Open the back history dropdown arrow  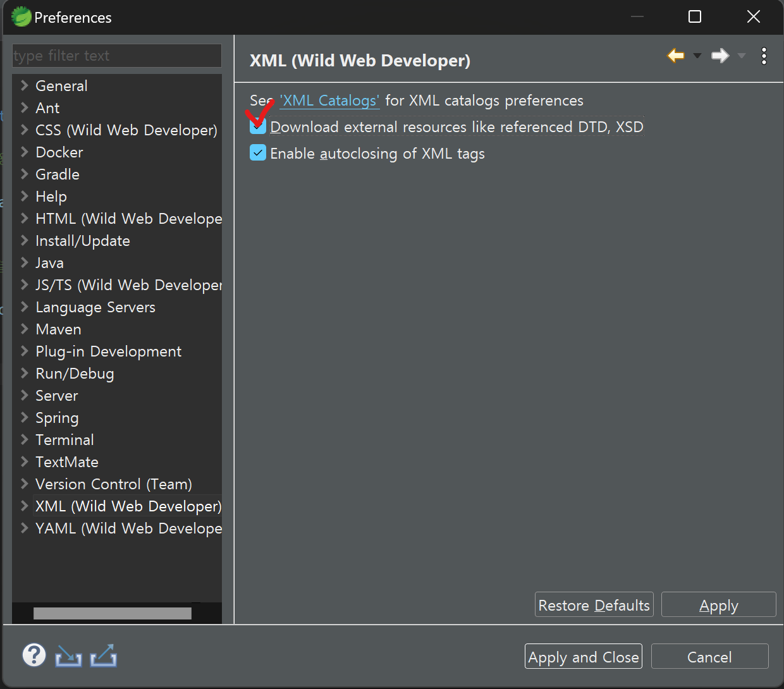pos(697,56)
